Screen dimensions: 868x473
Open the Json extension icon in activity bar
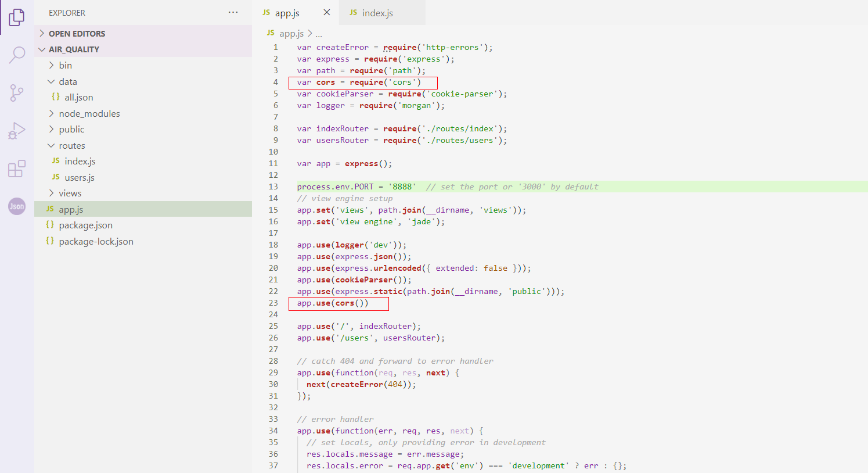(17, 206)
